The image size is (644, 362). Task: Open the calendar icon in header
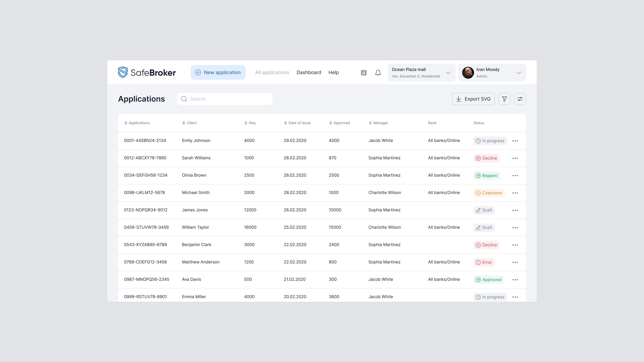363,73
